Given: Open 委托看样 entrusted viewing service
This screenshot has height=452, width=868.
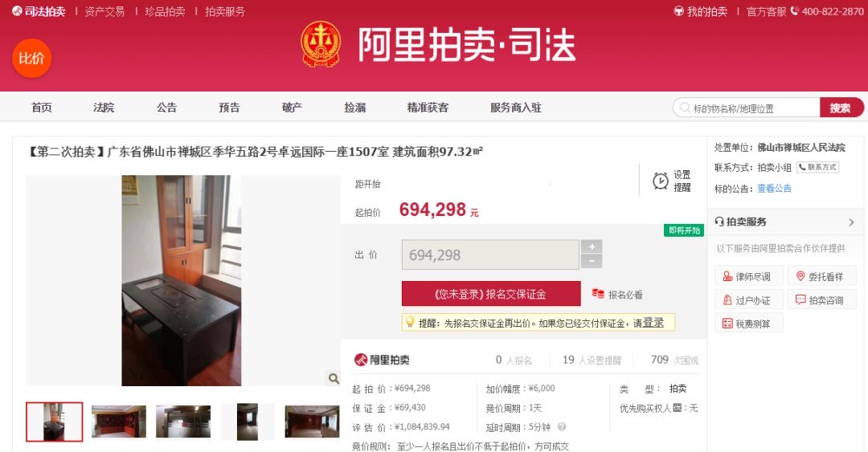Looking at the screenshot, I should click(x=822, y=276).
